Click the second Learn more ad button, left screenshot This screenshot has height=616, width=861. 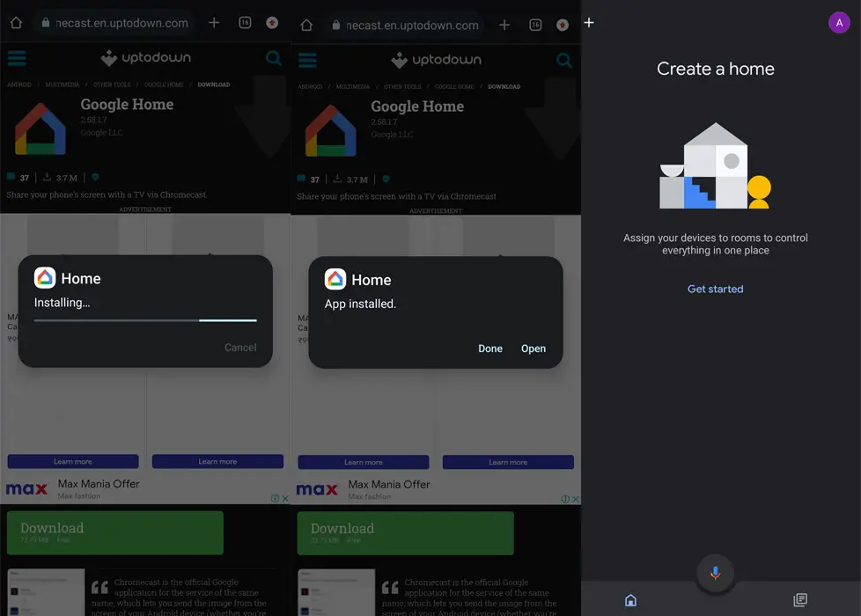pyautogui.click(x=218, y=461)
